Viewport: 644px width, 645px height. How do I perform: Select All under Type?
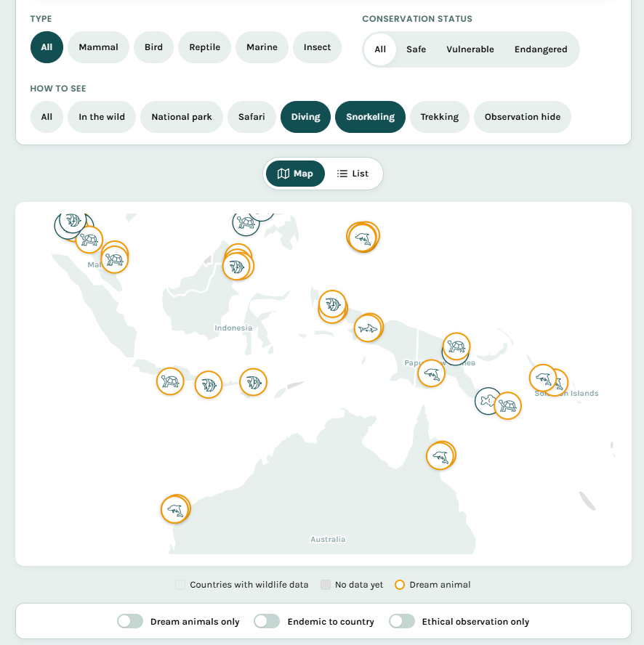click(47, 47)
